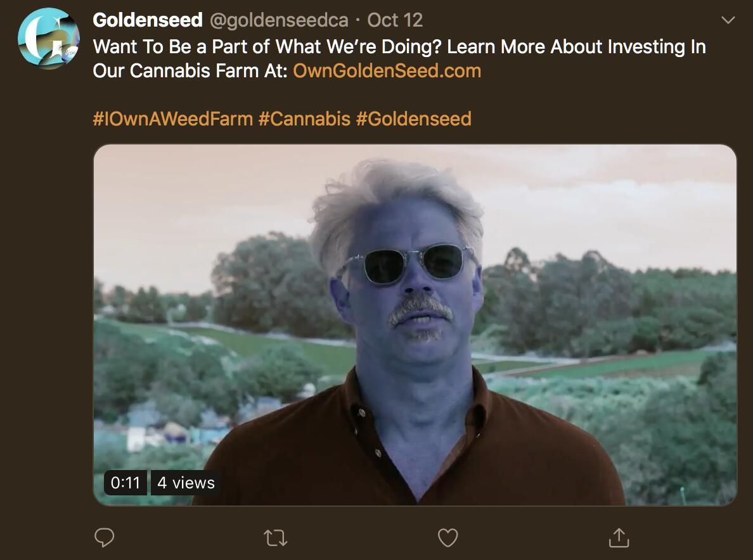Click the Goldenseed display name
The height and width of the screenshot is (560, 753).
coord(148,20)
